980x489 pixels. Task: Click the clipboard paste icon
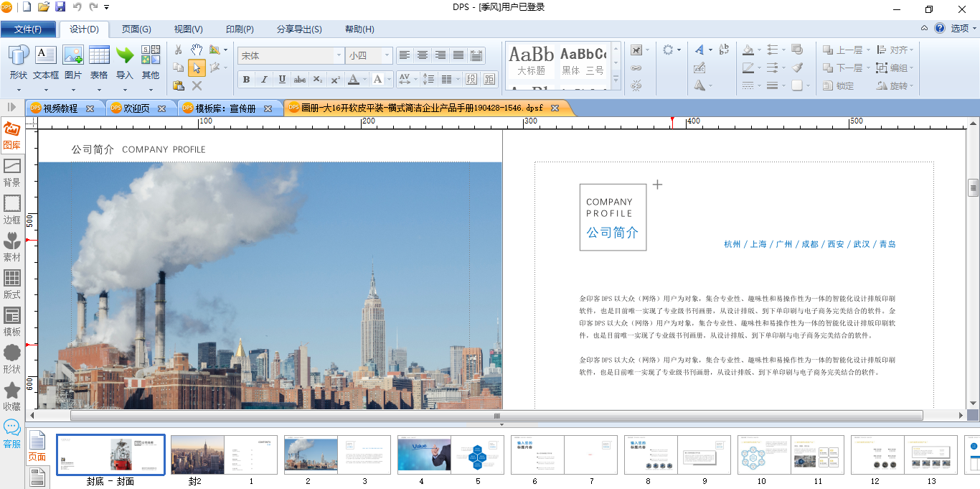[179, 85]
